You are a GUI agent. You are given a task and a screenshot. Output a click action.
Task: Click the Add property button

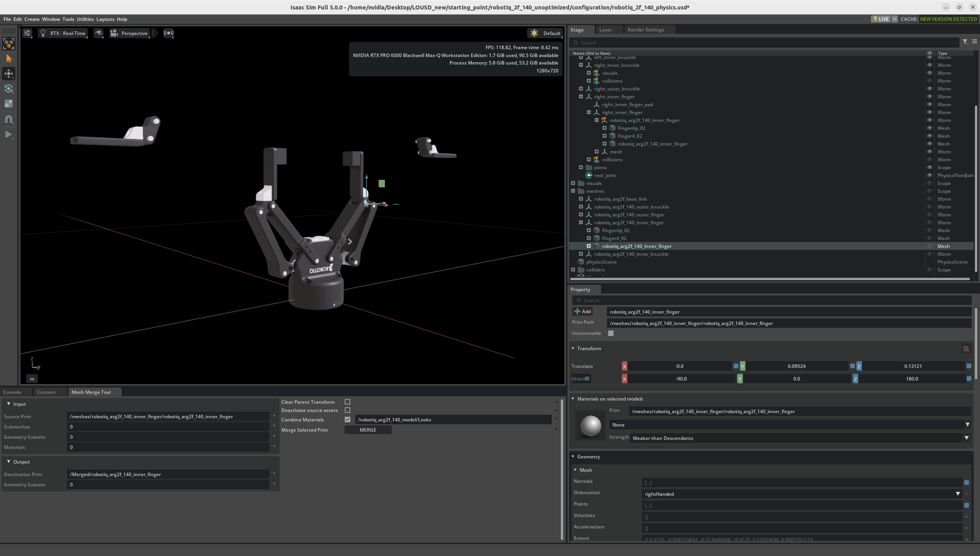(582, 312)
